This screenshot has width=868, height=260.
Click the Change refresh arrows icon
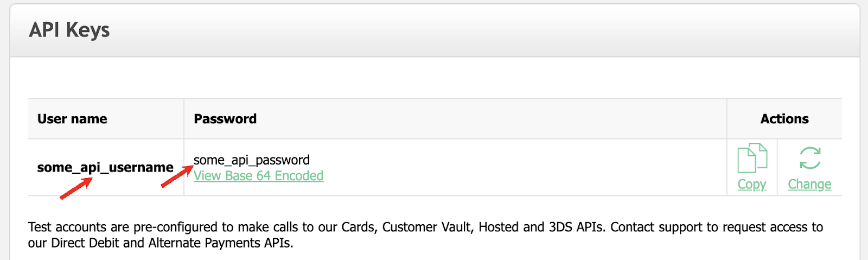click(x=810, y=158)
